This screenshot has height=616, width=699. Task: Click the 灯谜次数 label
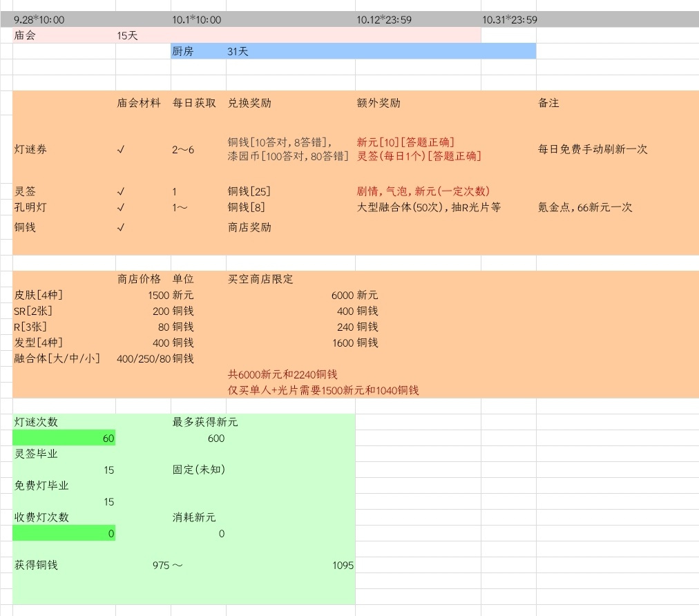click(x=36, y=422)
